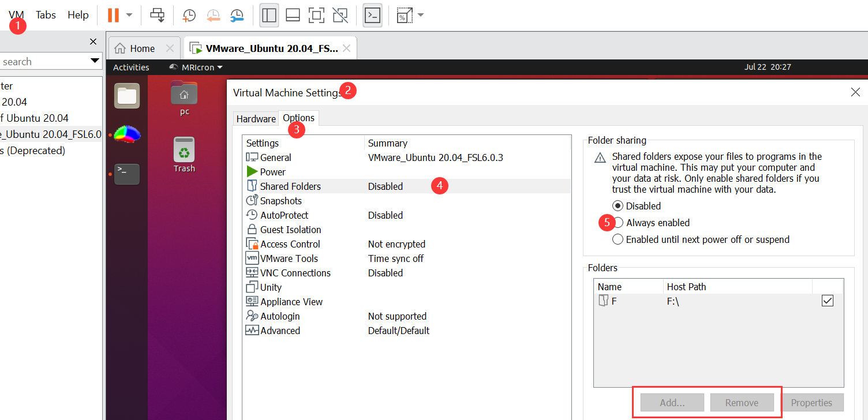The width and height of the screenshot is (868, 420).
Task: Close the Home tab
Action: 170,48
